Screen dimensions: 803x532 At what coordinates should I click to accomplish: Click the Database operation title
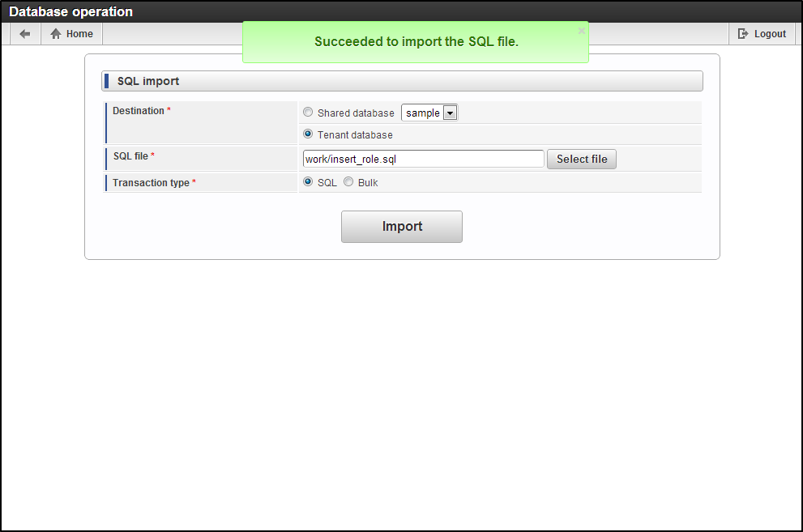point(70,11)
